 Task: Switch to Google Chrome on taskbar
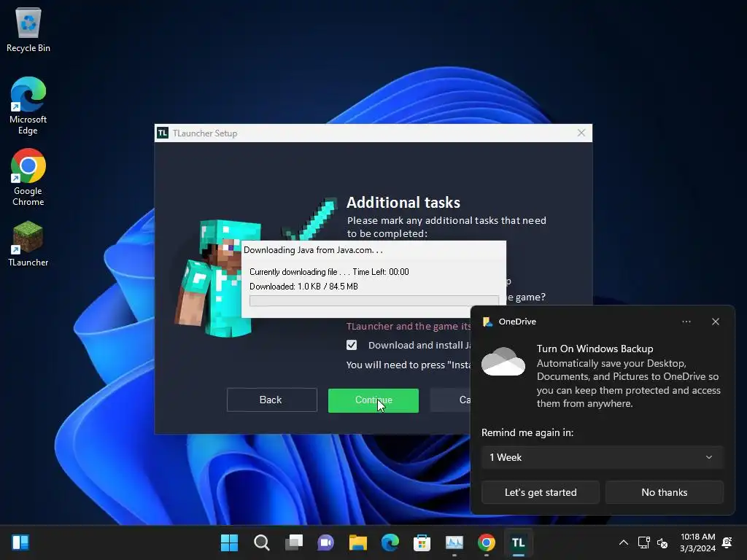[x=487, y=542]
